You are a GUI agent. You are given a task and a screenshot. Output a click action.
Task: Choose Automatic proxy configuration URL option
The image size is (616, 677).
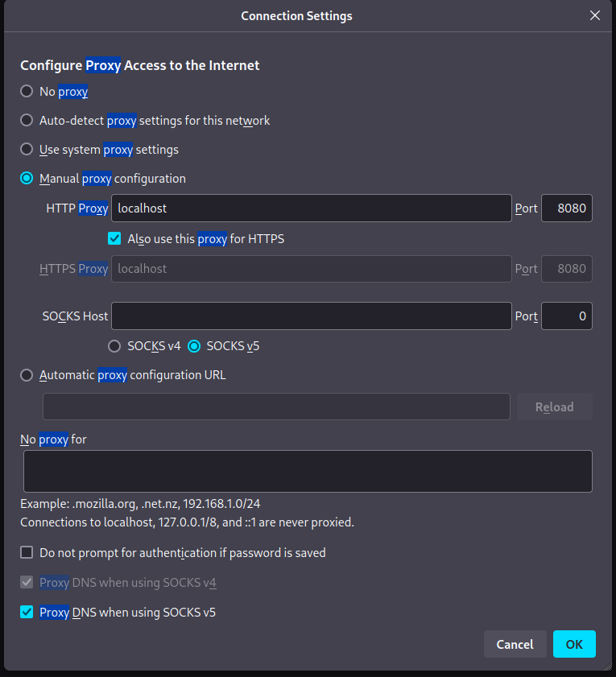pyautogui.click(x=27, y=375)
